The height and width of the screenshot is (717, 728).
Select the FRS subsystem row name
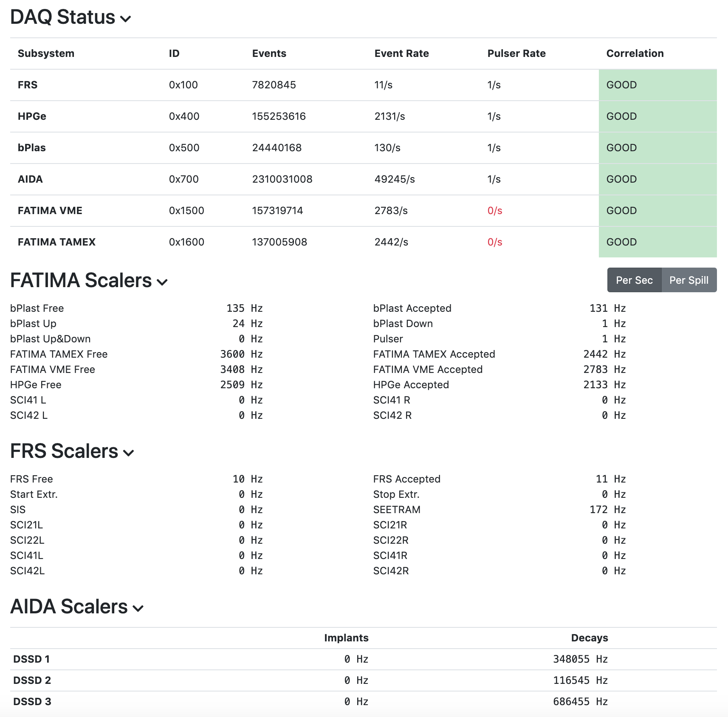[28, 85]
